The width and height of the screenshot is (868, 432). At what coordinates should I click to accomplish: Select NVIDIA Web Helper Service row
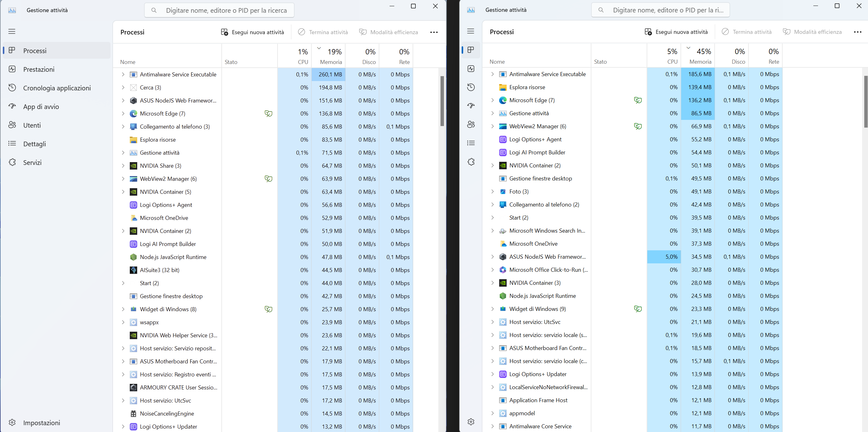click(263, 335)
